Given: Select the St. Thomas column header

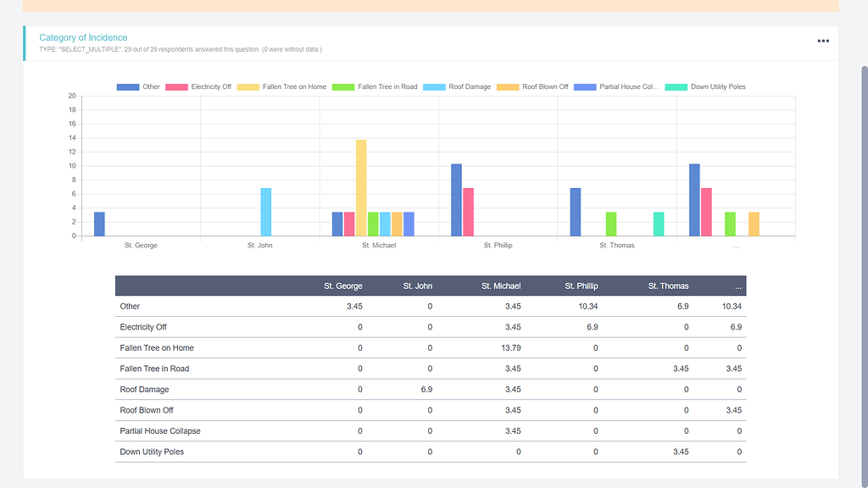Looking at the screenshot, I should click(668, 286).
